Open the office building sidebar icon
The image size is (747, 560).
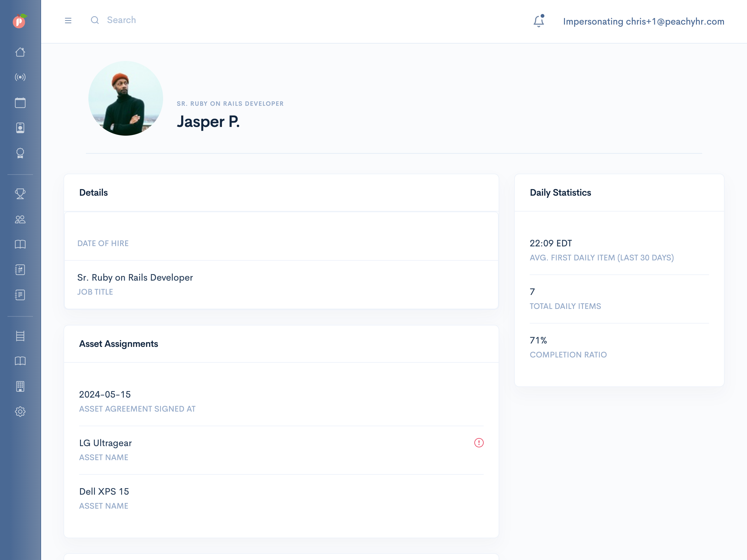(20, 386)
